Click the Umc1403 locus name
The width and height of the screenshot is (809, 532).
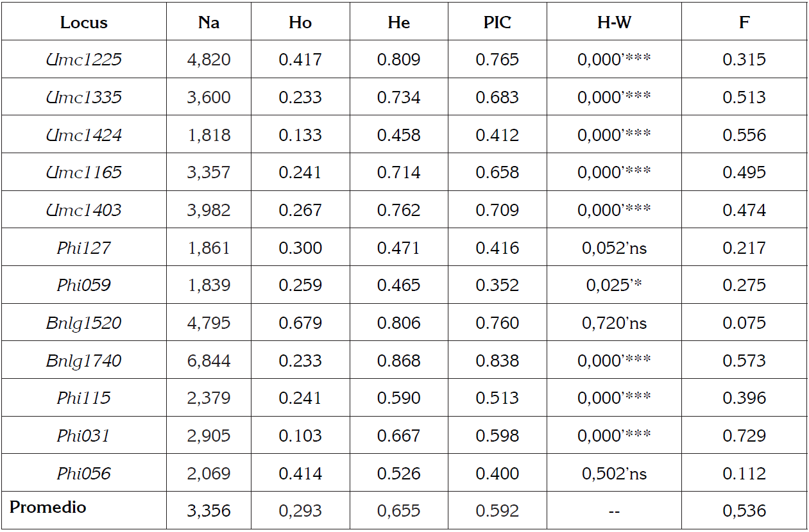click(x=83, y=210)
